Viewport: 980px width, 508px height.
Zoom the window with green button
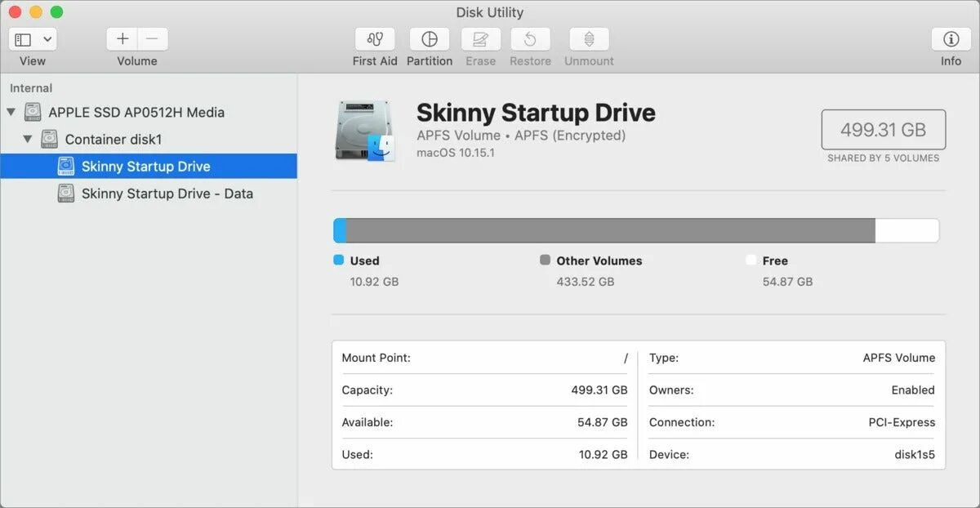[x=56, y=12]
